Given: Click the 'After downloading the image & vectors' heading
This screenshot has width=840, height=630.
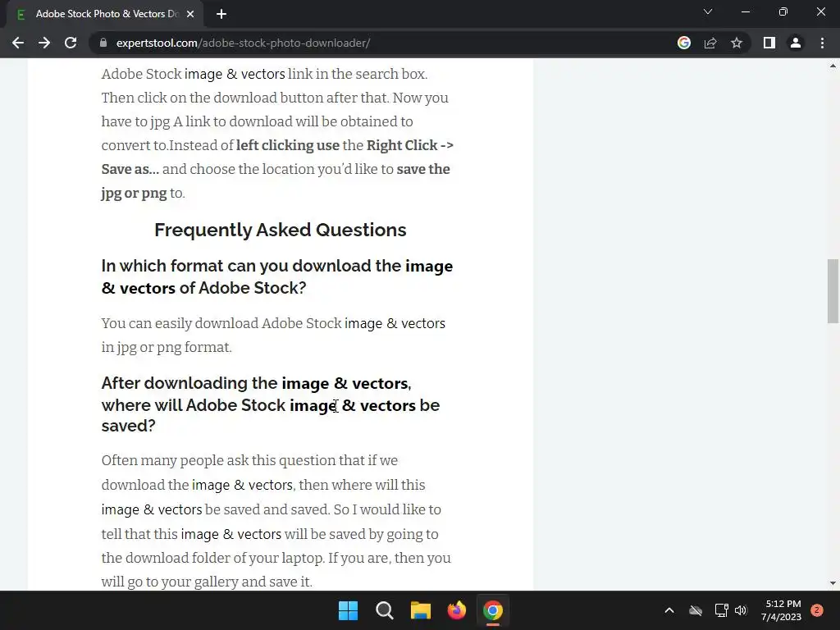Looking at the screenshot, I should [x=271, y=404].
